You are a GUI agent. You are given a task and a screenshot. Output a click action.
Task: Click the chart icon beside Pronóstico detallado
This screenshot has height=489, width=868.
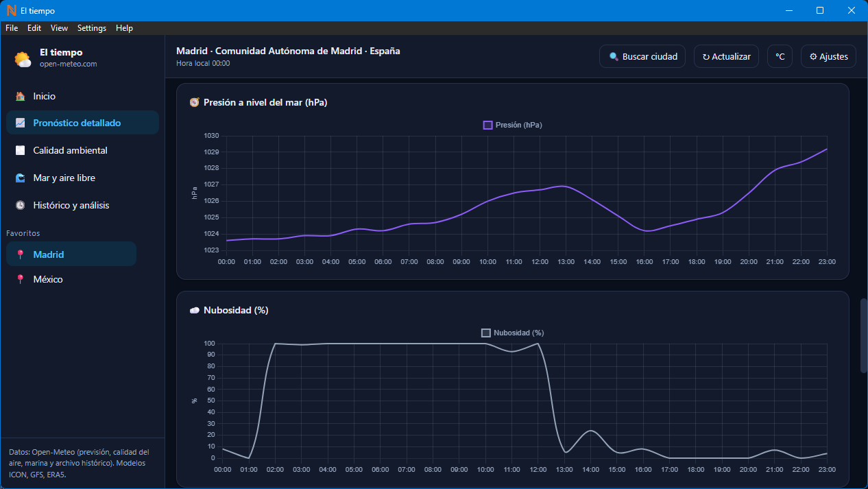(21, 123)
